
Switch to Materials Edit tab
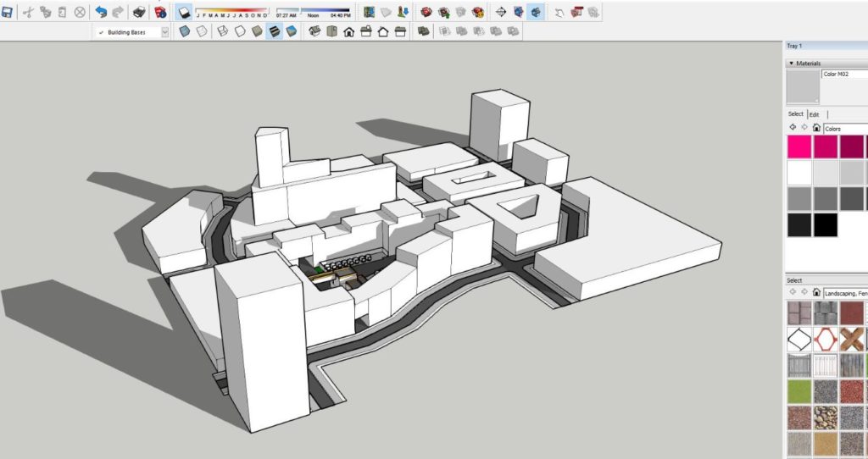point(815,114)
